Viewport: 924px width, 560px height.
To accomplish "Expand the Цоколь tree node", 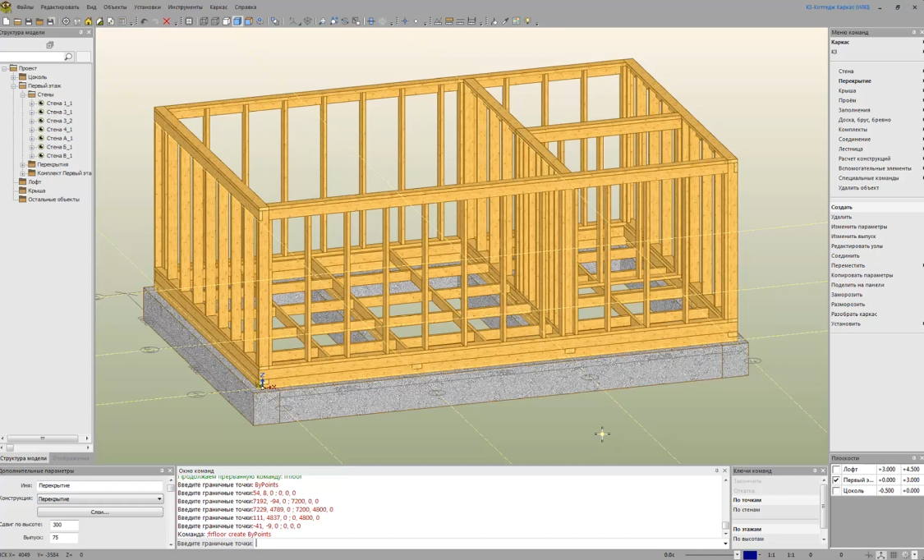I will (14, 76).
